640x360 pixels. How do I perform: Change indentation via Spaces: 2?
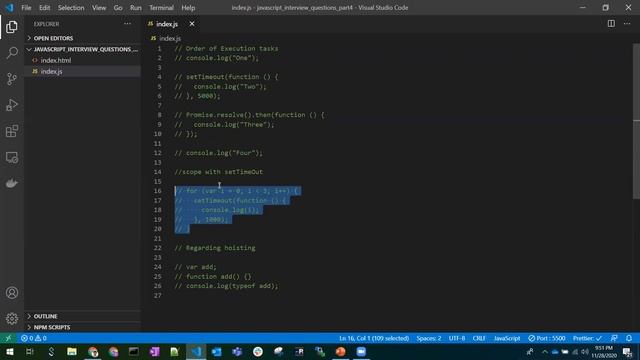point(429,338)
